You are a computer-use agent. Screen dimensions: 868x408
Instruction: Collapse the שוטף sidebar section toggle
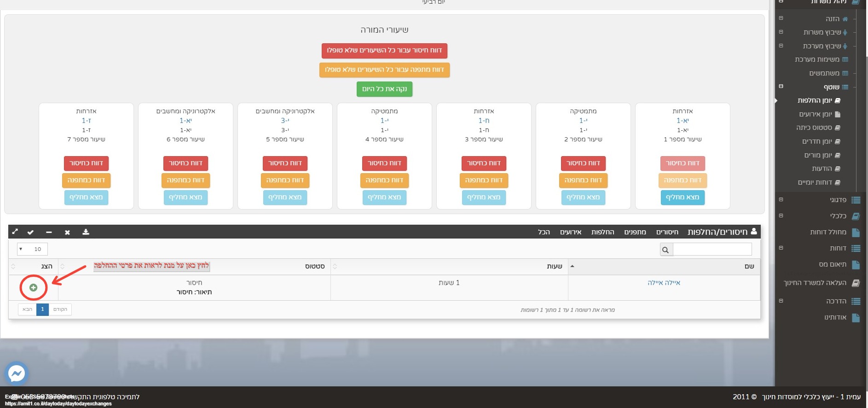click(781, 86)
